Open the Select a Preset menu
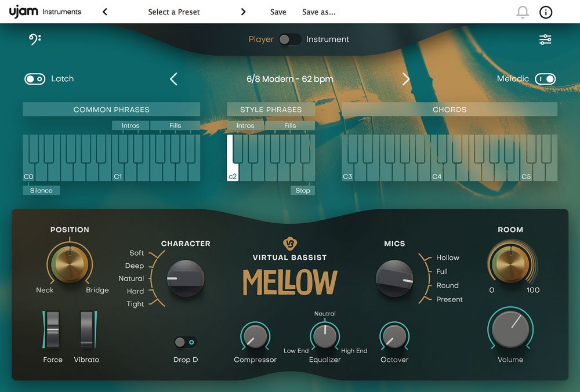Viewport: 580px width, 392px height. point(174,12)
